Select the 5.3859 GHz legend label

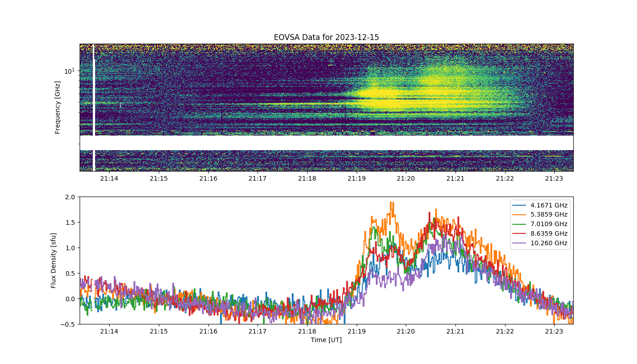tap(549, 215)
